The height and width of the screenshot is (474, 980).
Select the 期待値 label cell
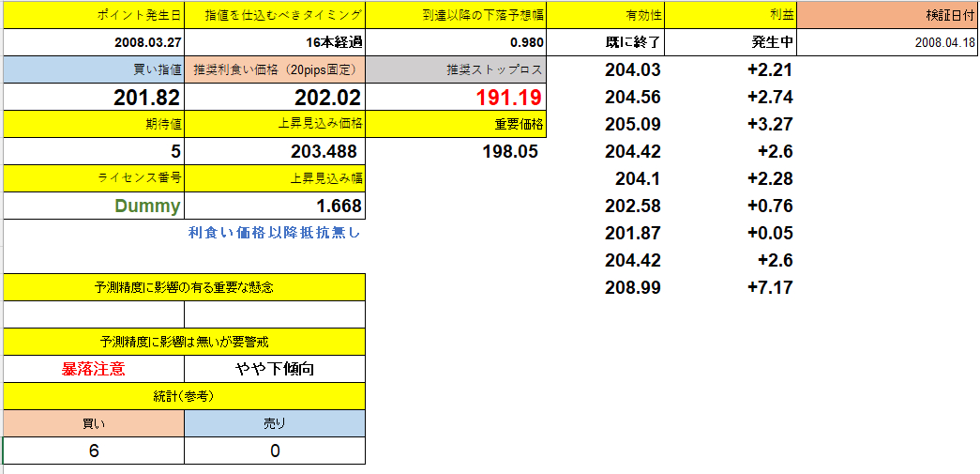pos(94,124)
